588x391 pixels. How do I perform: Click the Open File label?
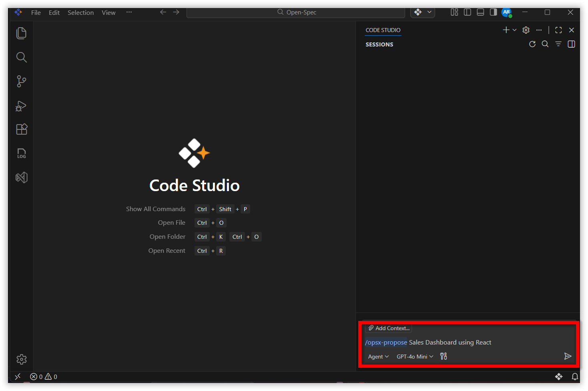coord(172,223)
